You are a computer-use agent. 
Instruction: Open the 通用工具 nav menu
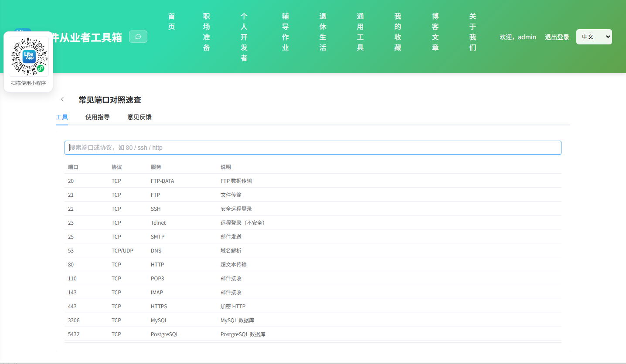click(361, 32)
